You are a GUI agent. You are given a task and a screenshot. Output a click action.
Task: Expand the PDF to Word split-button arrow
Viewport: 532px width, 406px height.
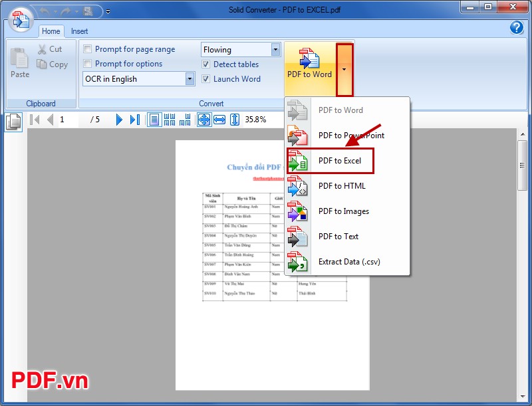pyautogui.click(x=344, y=70)
